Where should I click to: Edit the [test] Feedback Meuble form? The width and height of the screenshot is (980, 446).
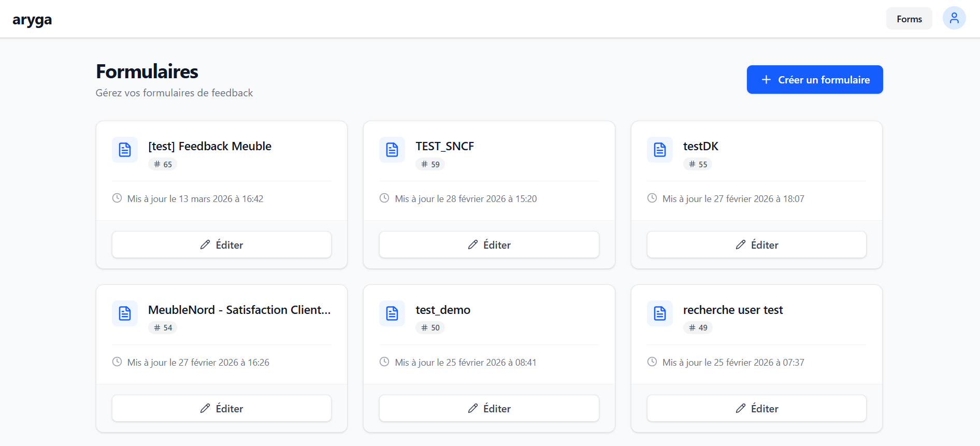tap(222, 244)
